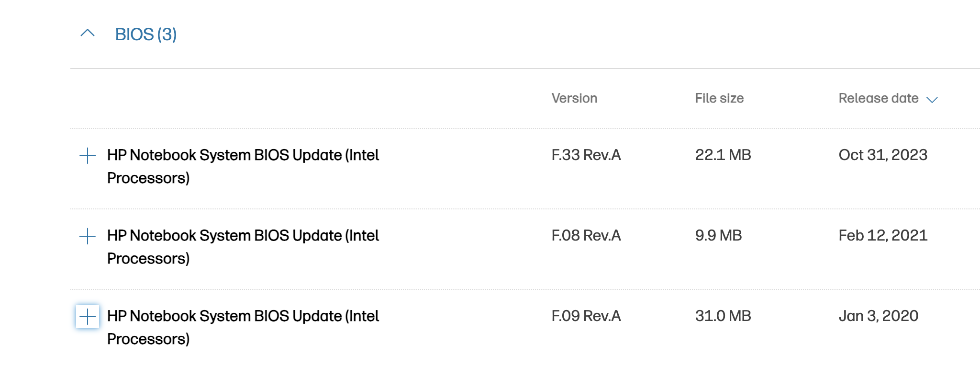This screenshot has width=980, height=368.
Task: Click the BIOS (3) heading
Action: [x=146, y=34]
